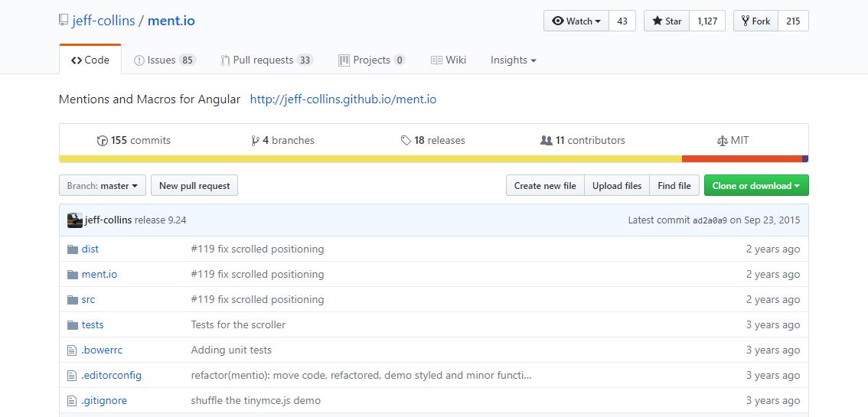The width and height of the screenshot is (868, 417).
Task: Click the dist folder icon
Action: (x=73, y=249)
